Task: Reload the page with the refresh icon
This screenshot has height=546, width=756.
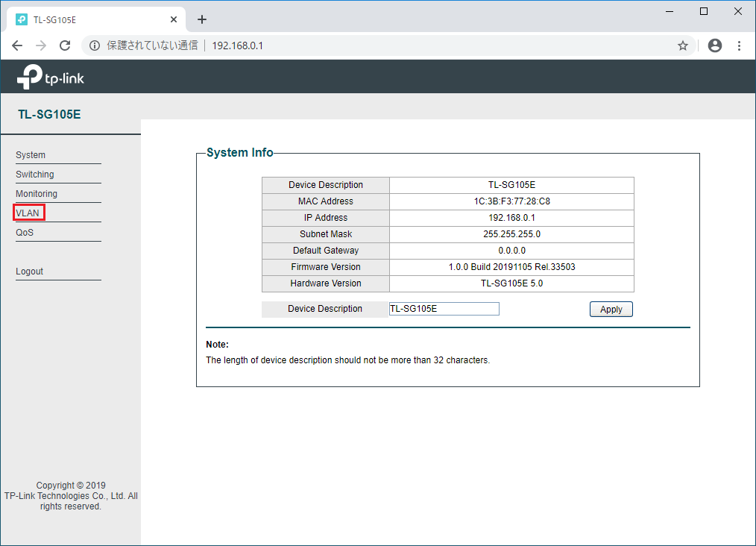Action: (x=65, y=45)
